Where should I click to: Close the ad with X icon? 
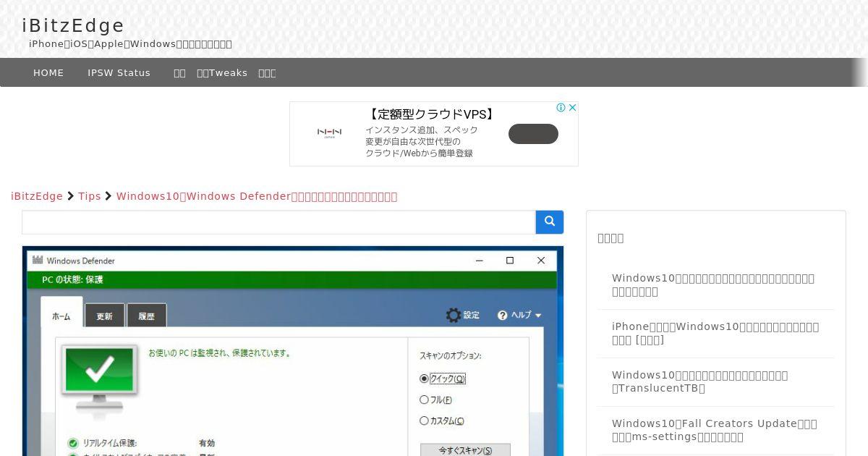tap(572, 107)
